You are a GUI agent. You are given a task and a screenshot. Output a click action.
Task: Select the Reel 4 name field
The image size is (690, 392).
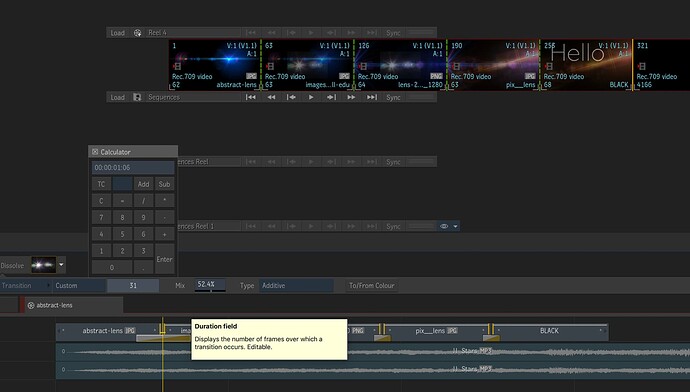click(193, 33)
